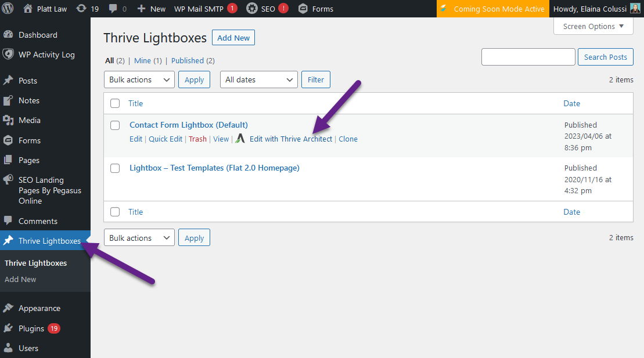The image size is (644, 358).
Task: Click Forms icon in sidebar
Action: 8,140
